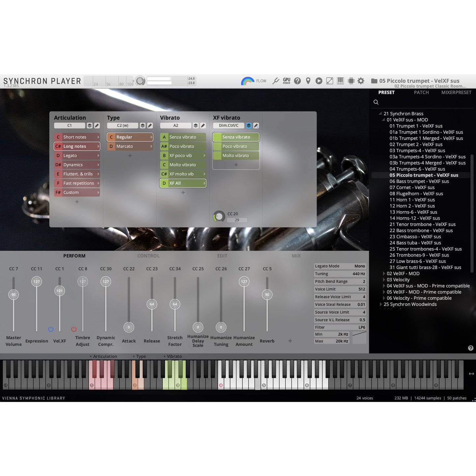Click the Master Volume CC 7 fader knob
The width and height of the screenshot is (476, 476).
[x=14, y=295]
